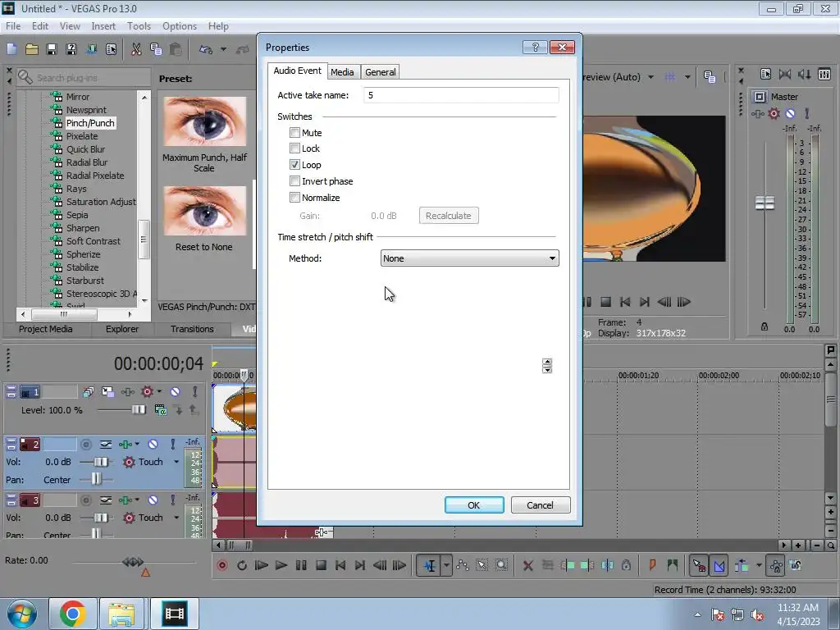The width and height of the screenshot is (840, 630).
Task: Switch to the Transitions tab
Action: pos(192,329)
